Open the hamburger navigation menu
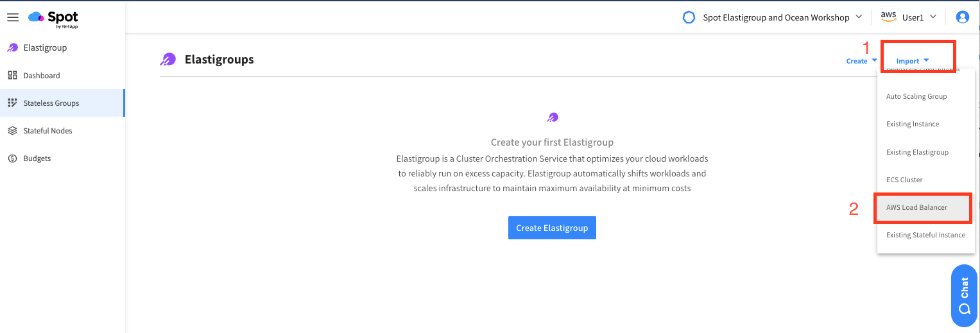 [12, 17]
